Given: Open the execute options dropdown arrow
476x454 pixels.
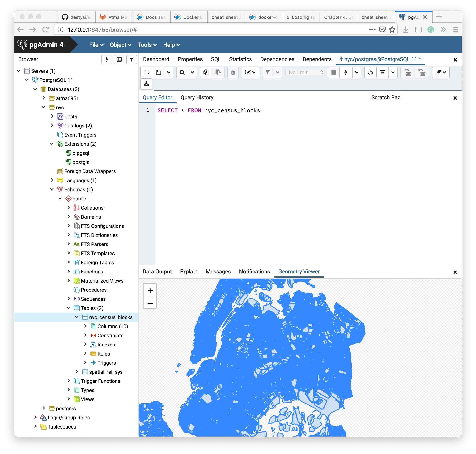Looking at the screenshot, I should pyautogui.click(x=356, y=72).
